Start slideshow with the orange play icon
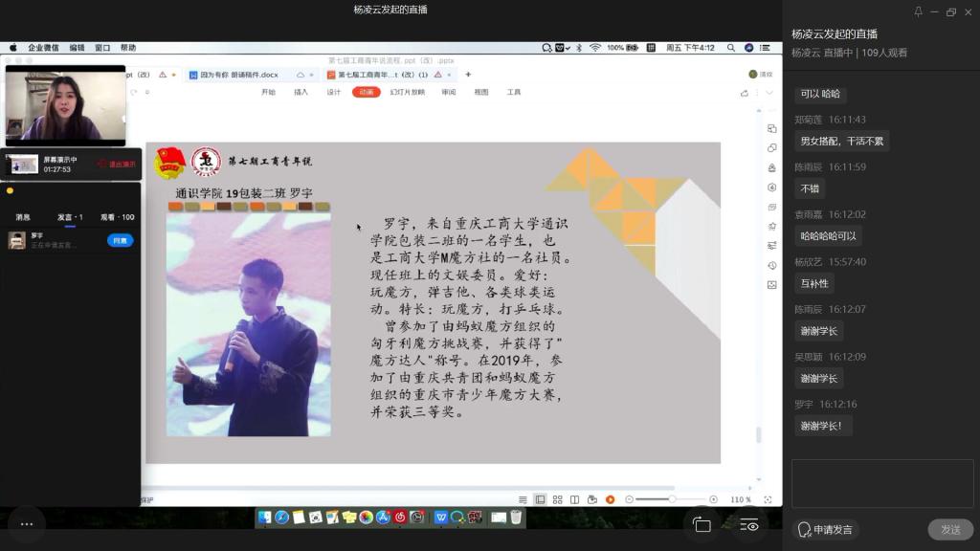Image resolution: width=980 pixels, height=551 pixels. [x=609, y=499]
